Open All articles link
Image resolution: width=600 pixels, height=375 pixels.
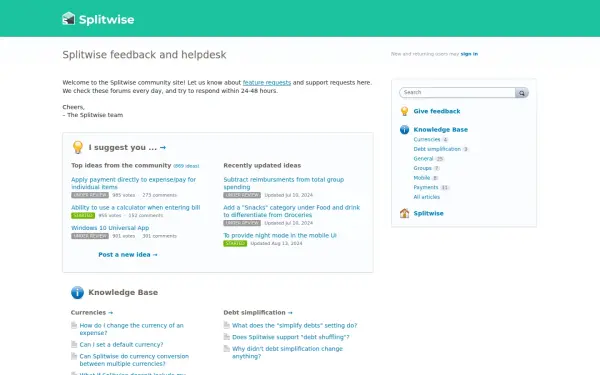point(427,197)
